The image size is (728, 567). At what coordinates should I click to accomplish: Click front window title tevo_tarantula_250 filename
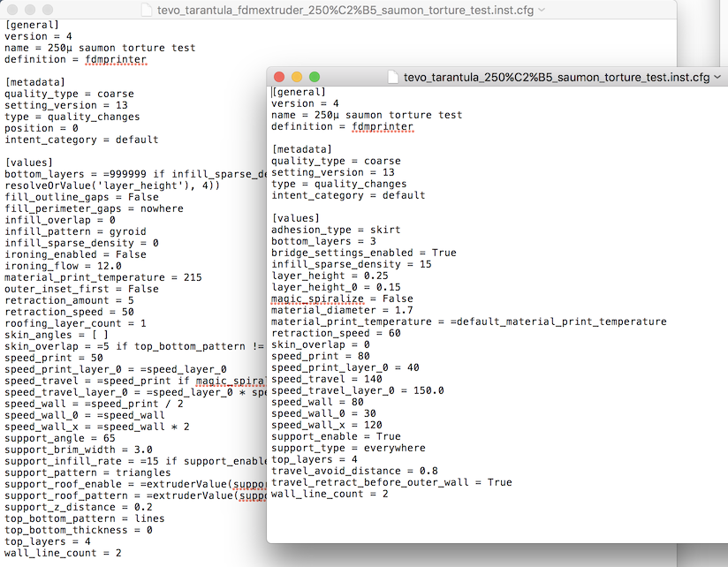[557, 77]
